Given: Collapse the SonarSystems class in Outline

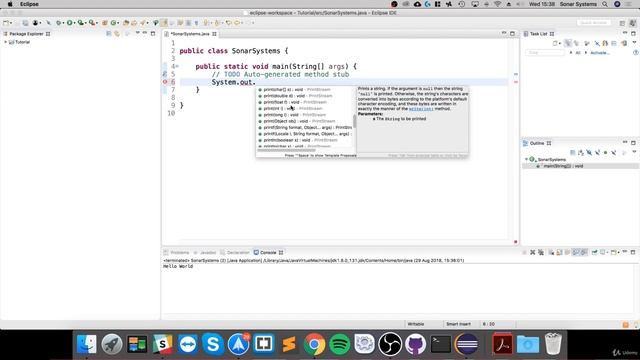Looking at the screenshot, I should tap(527, 160).
